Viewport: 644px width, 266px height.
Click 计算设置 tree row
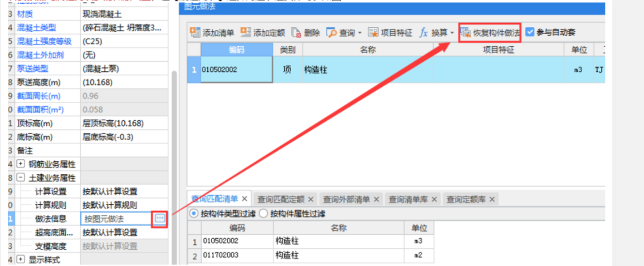[x=51, y=192]
